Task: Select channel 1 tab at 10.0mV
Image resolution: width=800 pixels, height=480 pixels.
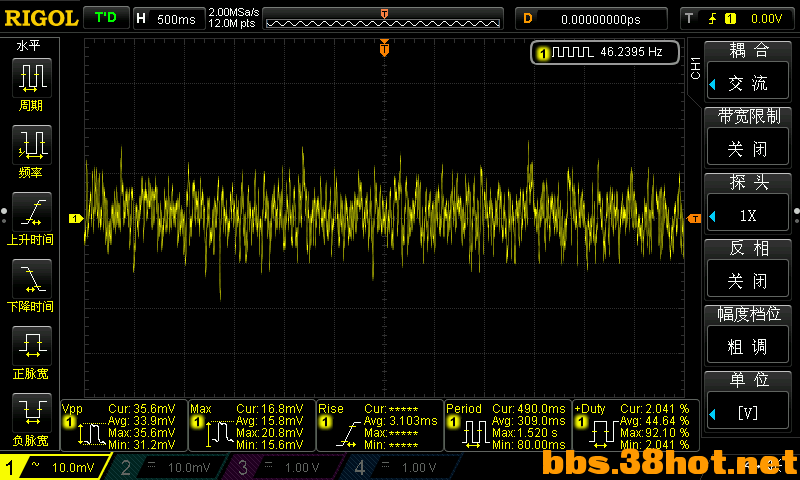Action: tap(54, 467)
